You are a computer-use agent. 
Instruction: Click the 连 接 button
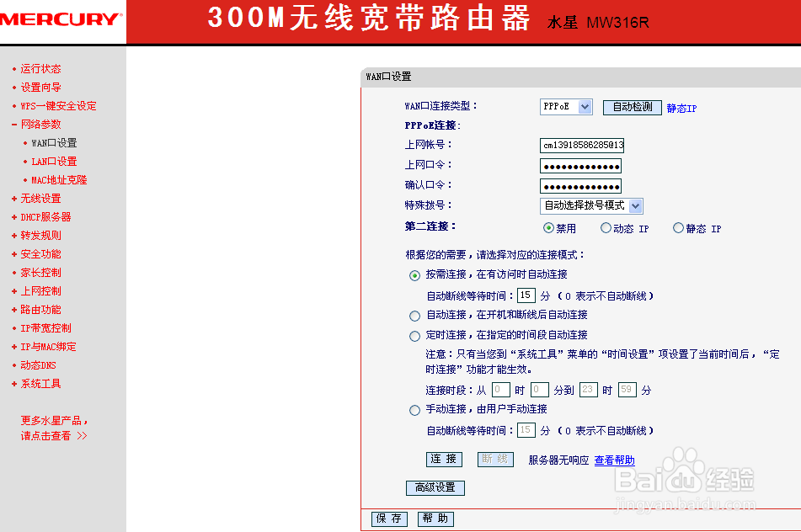444,460
